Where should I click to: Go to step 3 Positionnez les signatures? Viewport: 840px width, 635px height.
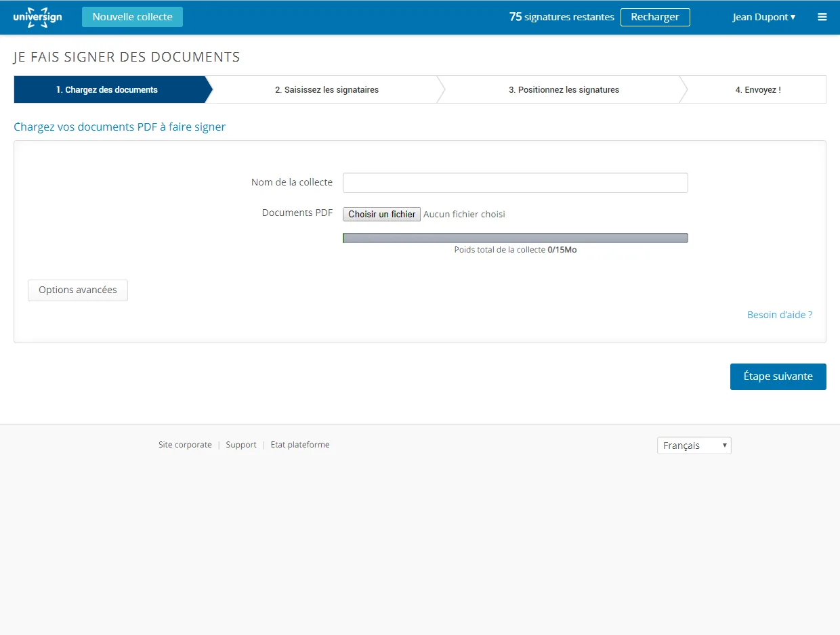pyautogui.click(x=564, y=89)
